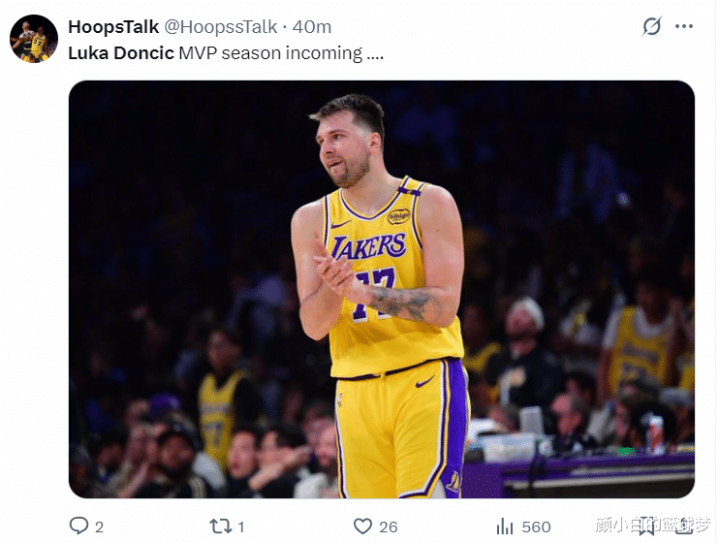The image size is (719, 543).
Task: Click the repost count number 1
Action: click(x=241, y=526)
